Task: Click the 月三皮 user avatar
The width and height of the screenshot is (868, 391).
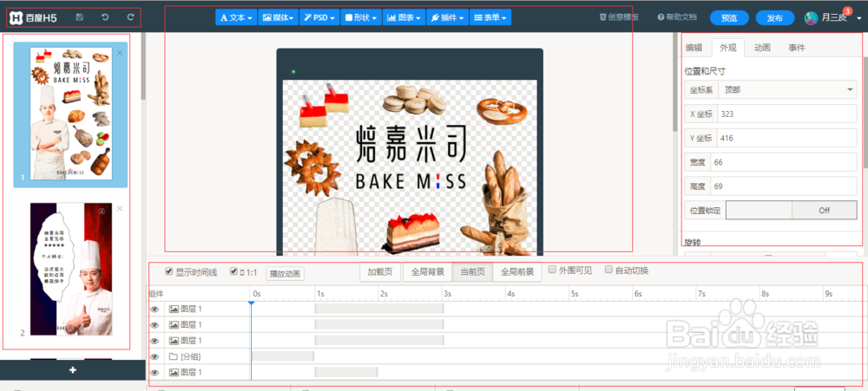Action: click(811, 17)
